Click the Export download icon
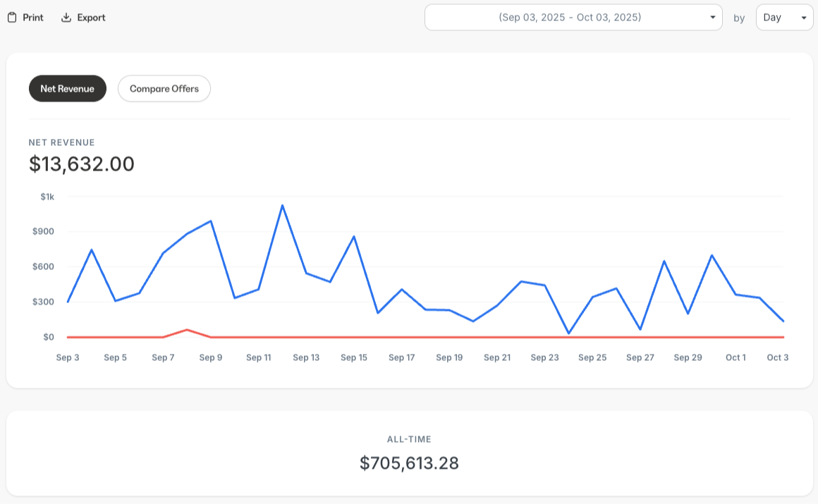The image size is (818, 504). (x=66, y=18)
